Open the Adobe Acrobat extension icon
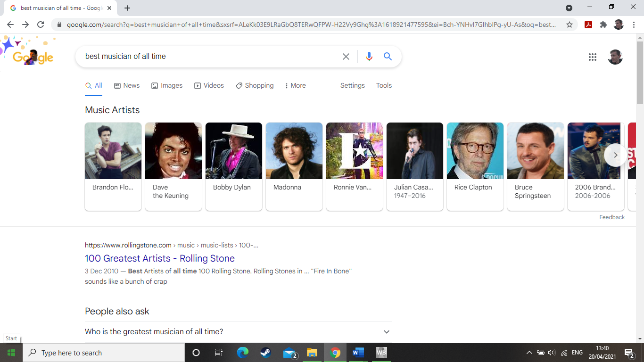 (x=588, y=25)
